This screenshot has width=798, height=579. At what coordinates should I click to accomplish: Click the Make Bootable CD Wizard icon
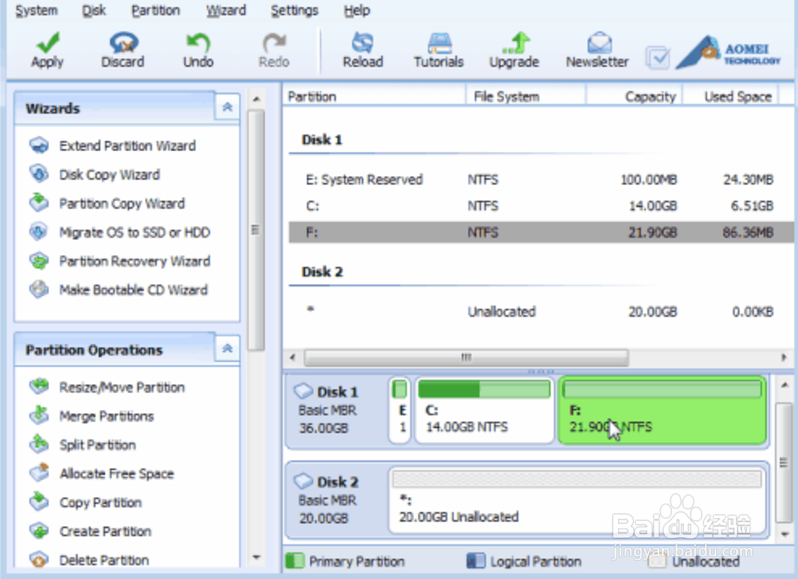pos(39,289)
